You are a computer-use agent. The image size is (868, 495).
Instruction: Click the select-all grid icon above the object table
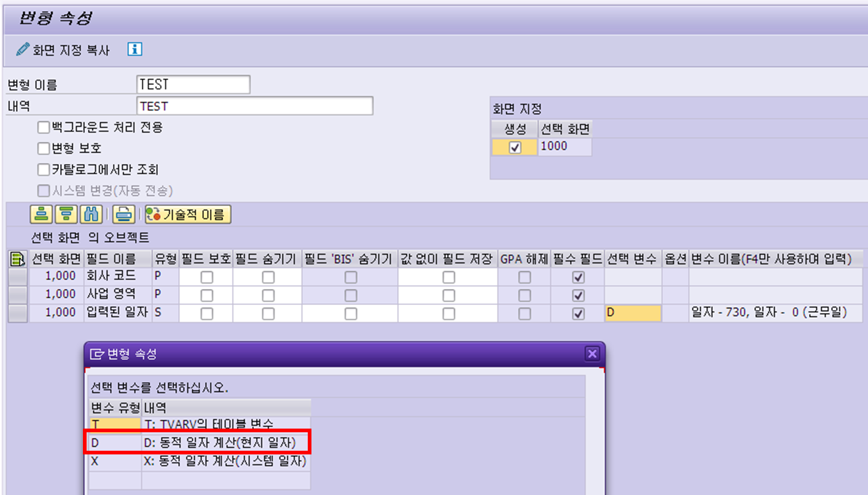[17, 258]
